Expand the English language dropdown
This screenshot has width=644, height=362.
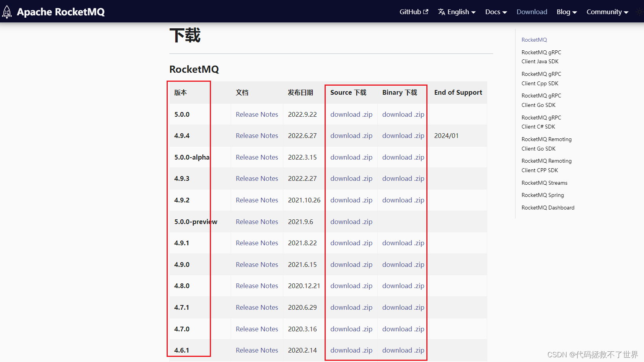[x=457, y=12]
